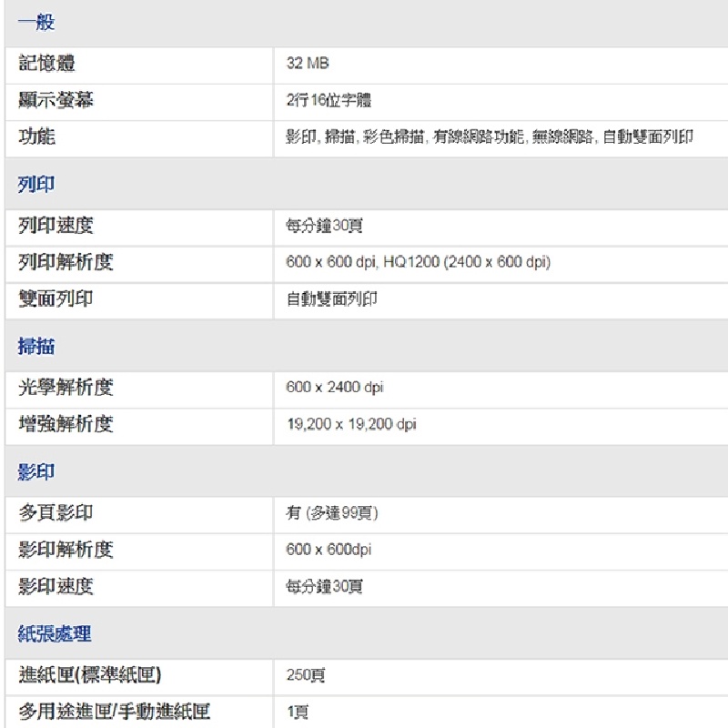
Task: Click the 掃描 section header
Action: coord(36,347)
